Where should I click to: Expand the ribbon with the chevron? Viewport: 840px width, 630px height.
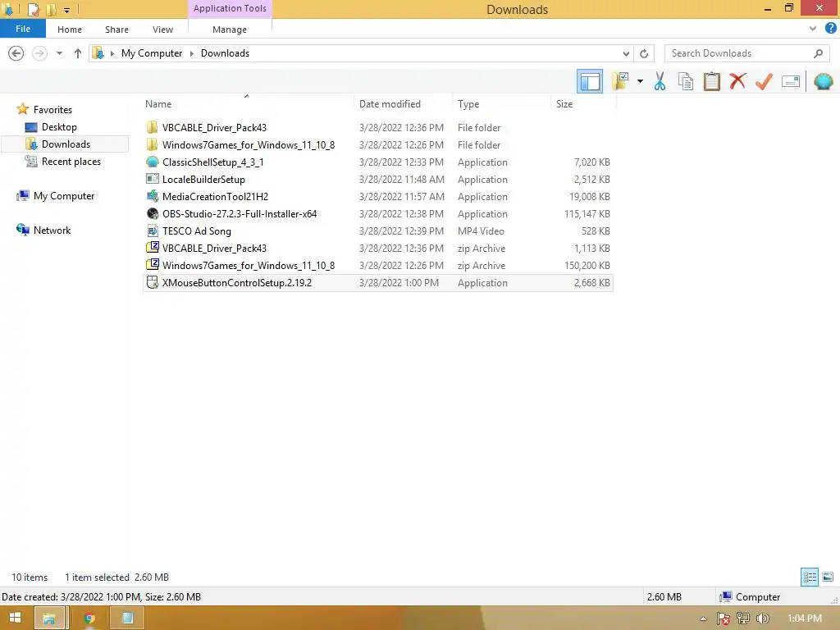(x=813, y=29)
